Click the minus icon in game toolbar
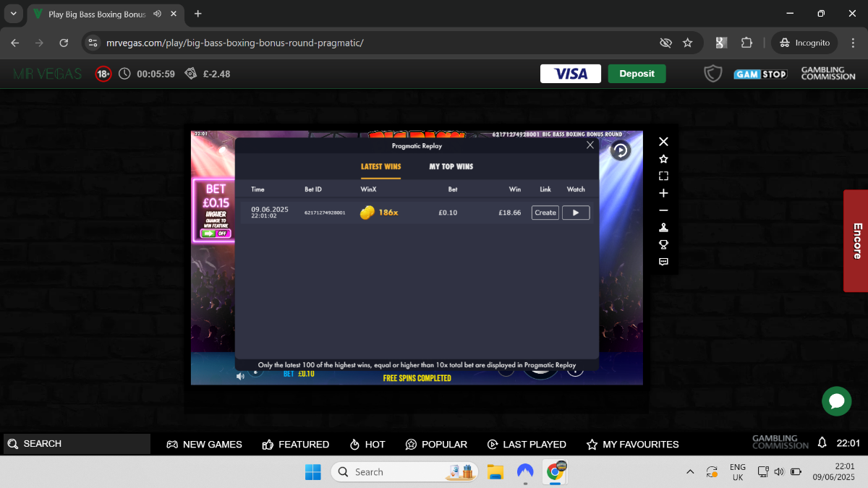 (x=663, y=210)
